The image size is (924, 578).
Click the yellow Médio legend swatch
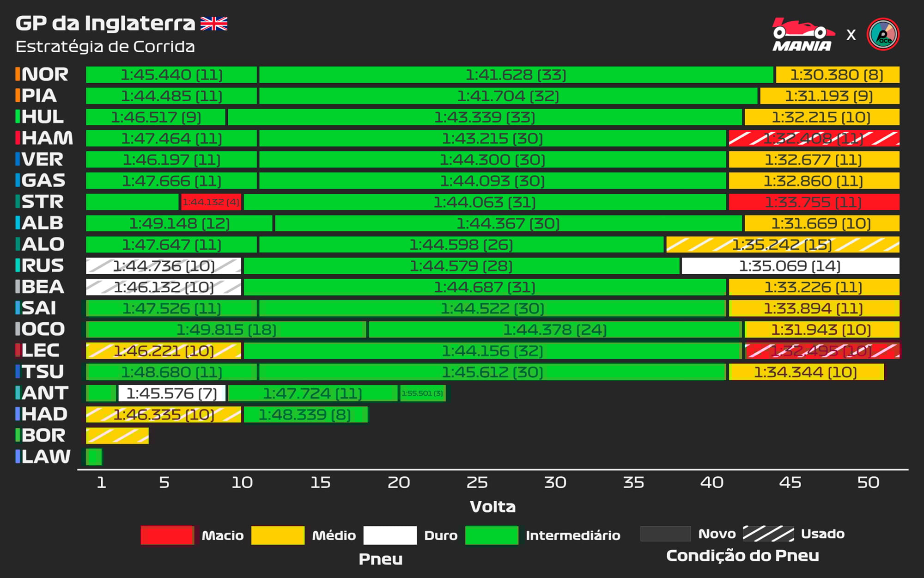[278, 535]
